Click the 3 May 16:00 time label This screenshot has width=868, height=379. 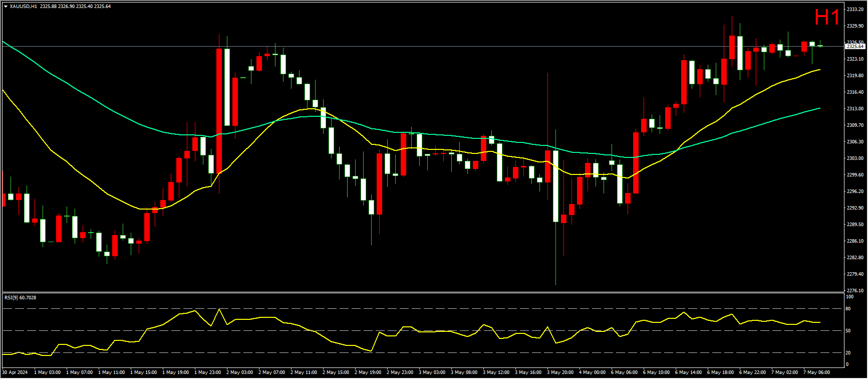pyautogui.click(x=528, y=372)
